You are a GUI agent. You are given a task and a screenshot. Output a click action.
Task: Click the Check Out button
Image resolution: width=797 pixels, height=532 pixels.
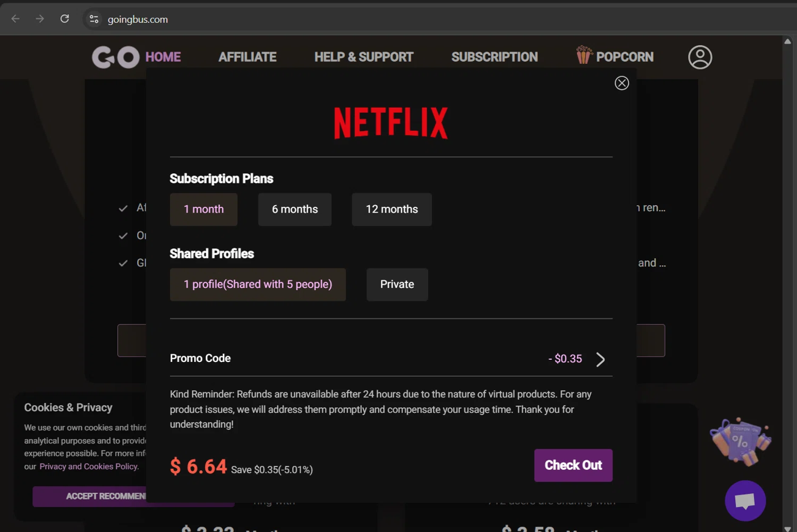573,466
